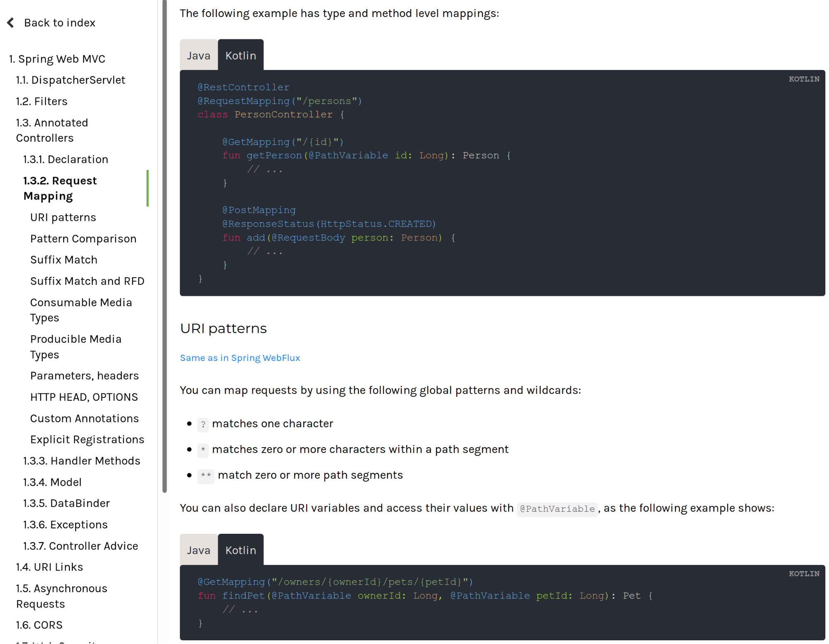Select the Kotlin tab in first code block

(x=241, y=56)
